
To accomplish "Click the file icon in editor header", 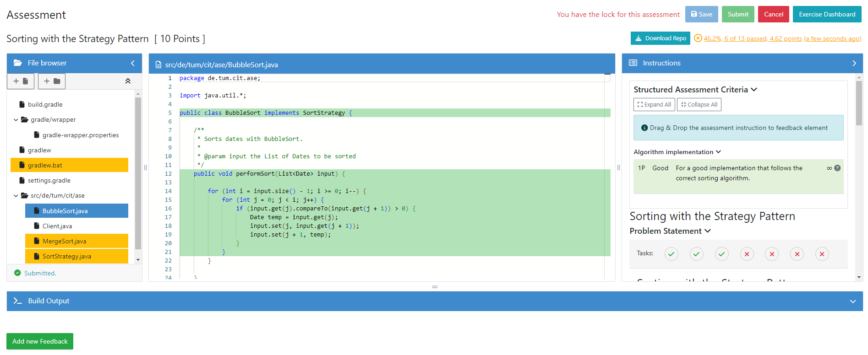I will (x=158, y=65).
